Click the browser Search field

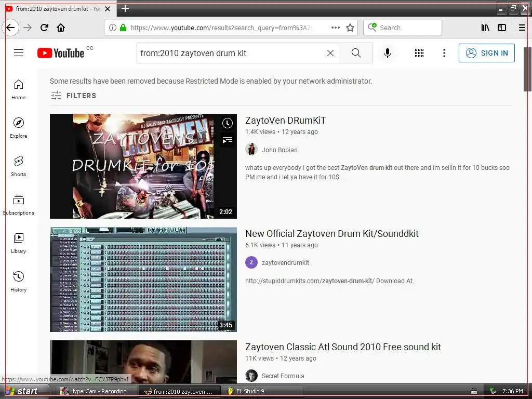click(x=403, y=28)
